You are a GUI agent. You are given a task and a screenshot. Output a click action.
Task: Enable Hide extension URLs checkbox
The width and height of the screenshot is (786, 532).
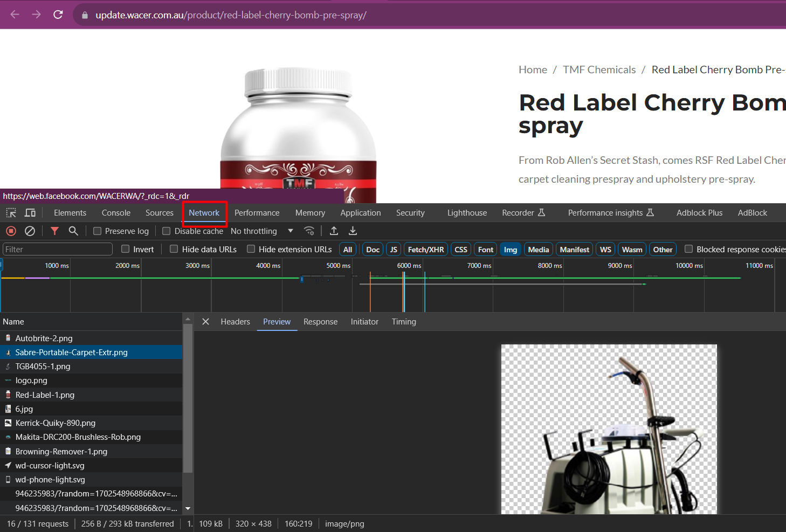[x=251, y=249]
